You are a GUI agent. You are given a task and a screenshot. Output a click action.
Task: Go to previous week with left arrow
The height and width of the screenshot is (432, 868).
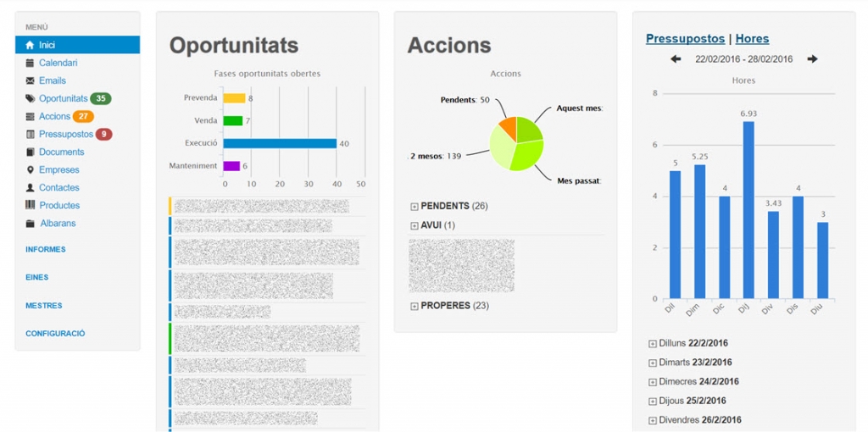(676, 59)
